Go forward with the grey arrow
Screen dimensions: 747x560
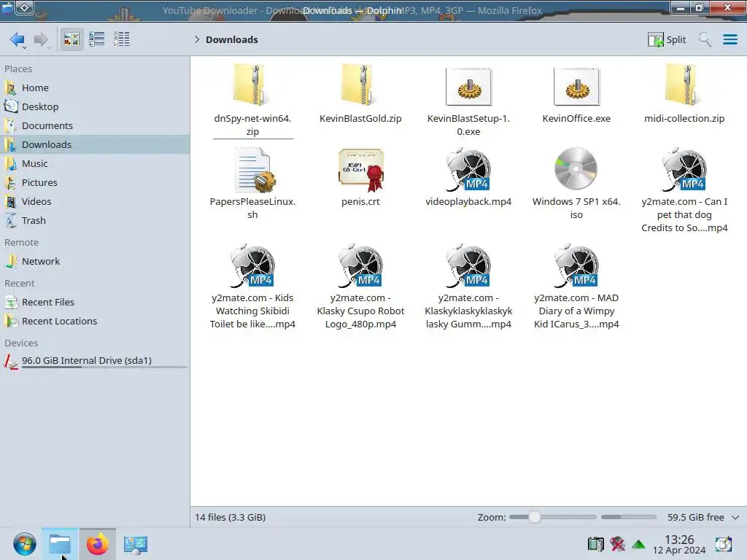point(42,39)
